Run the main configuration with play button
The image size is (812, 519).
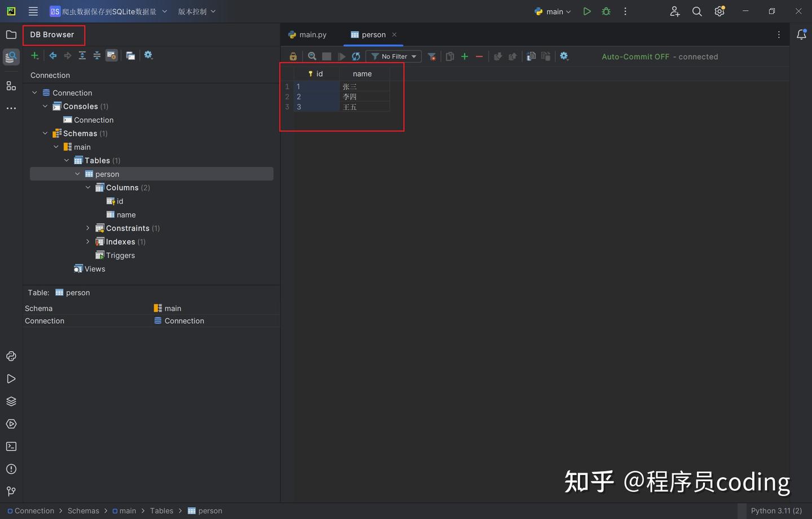click(587, 11)
